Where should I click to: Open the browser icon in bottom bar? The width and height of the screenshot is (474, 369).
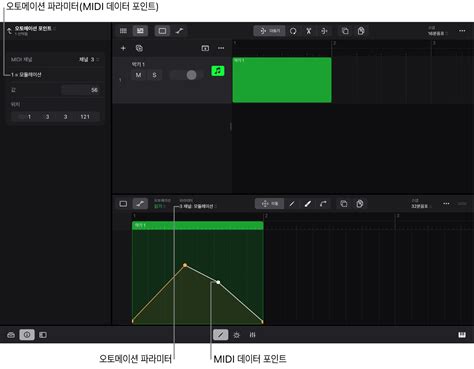click(x=11, y=335)
